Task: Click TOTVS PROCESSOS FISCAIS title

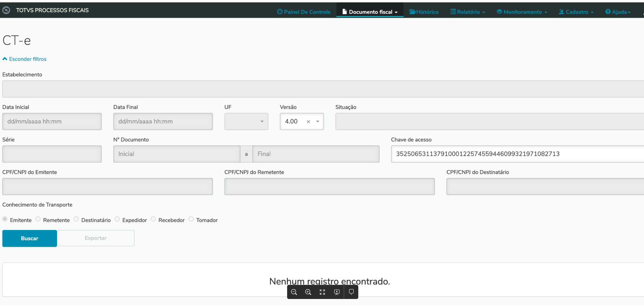Action: tap(52, 10)
